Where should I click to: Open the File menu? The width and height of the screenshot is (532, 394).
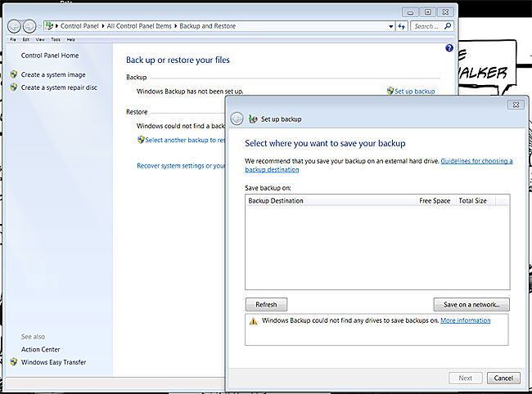(13, 39)
